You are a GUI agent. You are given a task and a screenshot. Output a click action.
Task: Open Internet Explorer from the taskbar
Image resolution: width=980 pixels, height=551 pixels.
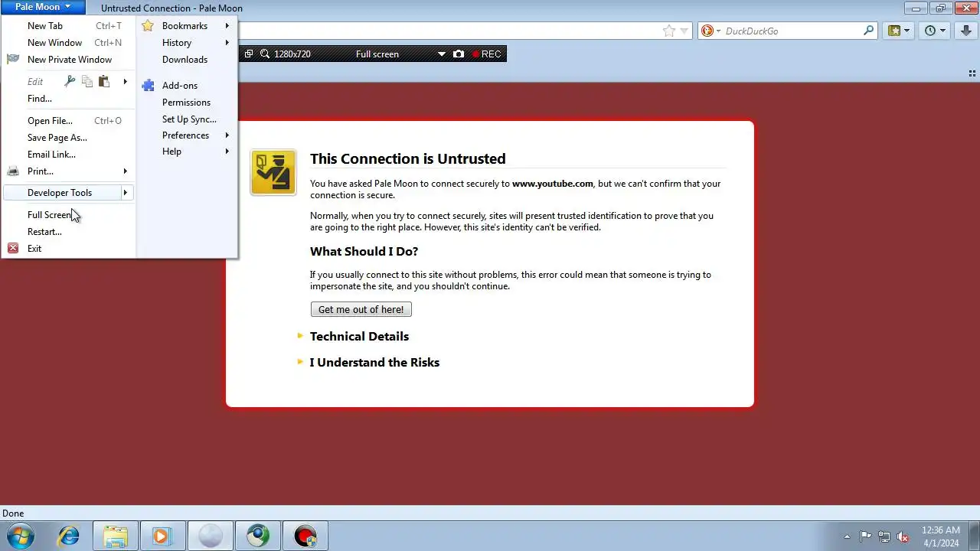pyautogui.click(x=69, y=536)
